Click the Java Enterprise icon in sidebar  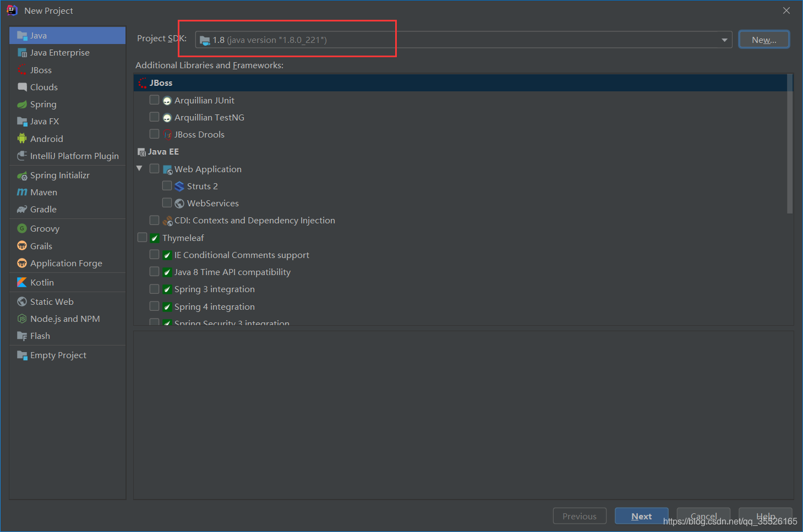click(x=22, y=53)
